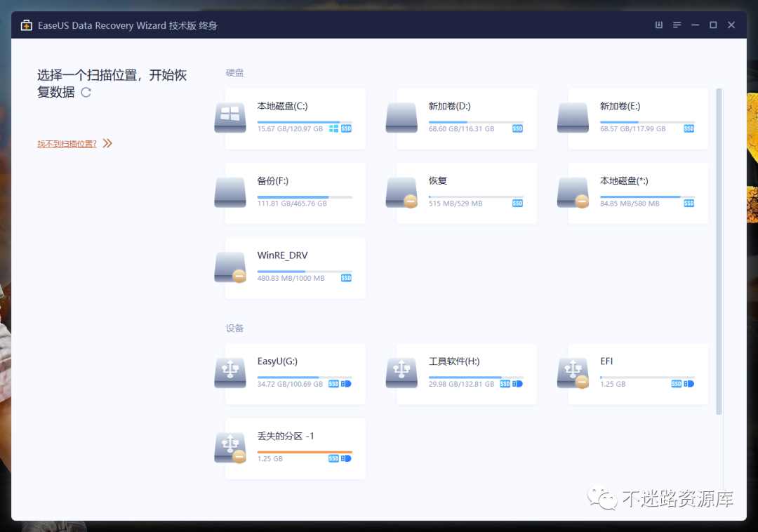
Task: Click the Windows logo badge on 本地磁盘(C:)
Action: (x=333, y=128)
